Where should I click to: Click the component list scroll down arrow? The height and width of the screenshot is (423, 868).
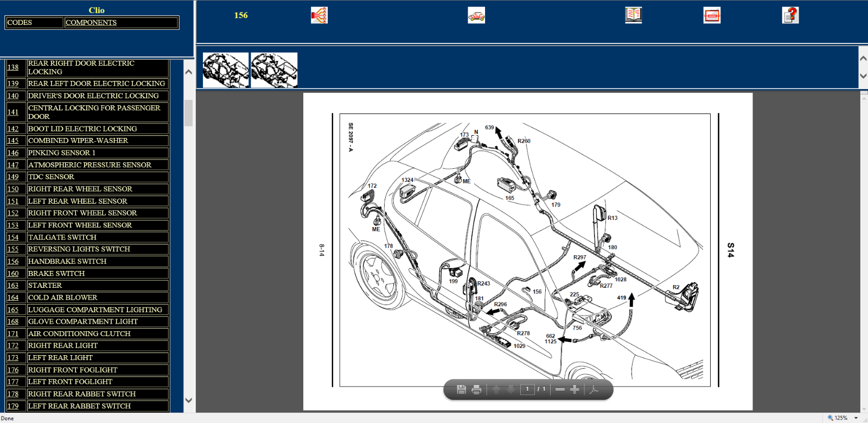pyautogui.click(x=189, y=401)
